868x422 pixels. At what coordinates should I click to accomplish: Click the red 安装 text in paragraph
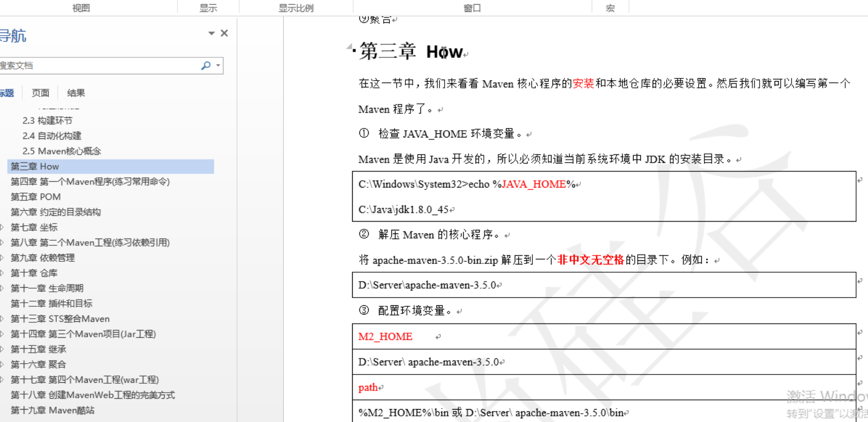(x=583, y=84)
